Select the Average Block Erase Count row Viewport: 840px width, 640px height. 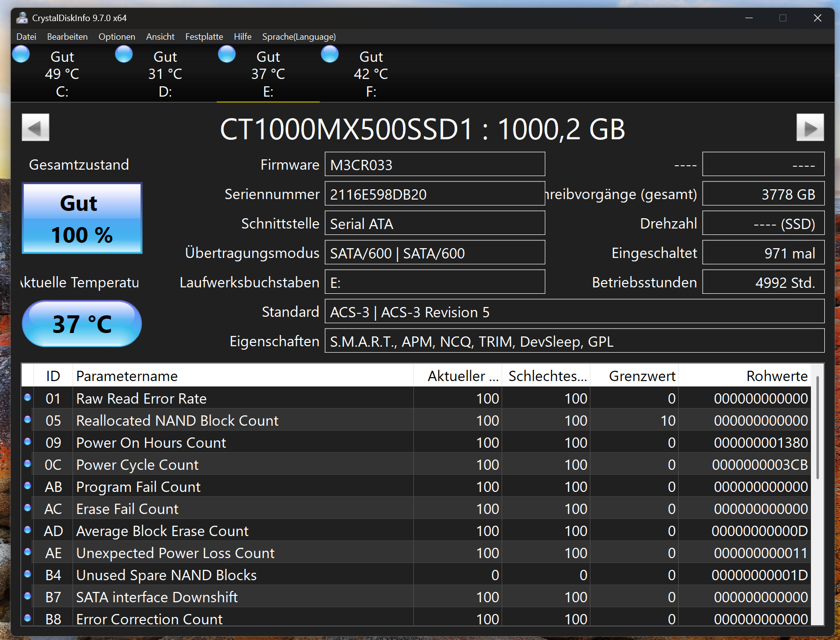coord(416,530)
